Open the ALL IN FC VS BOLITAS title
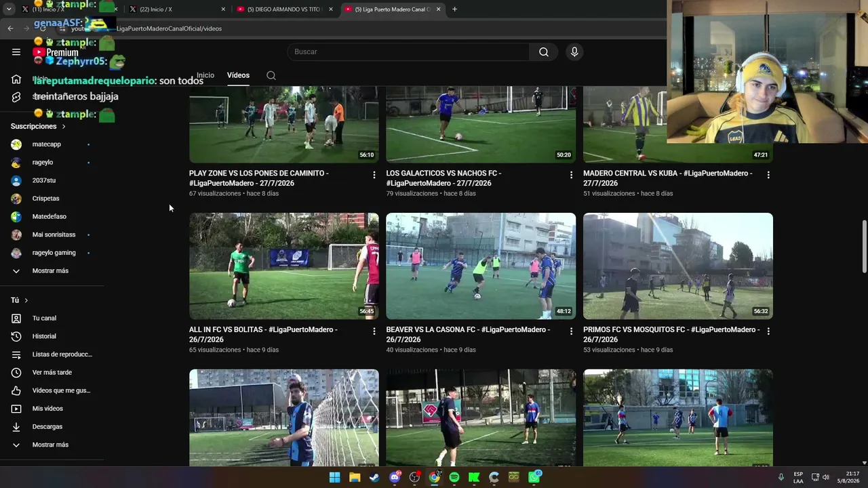 (263, 335)
